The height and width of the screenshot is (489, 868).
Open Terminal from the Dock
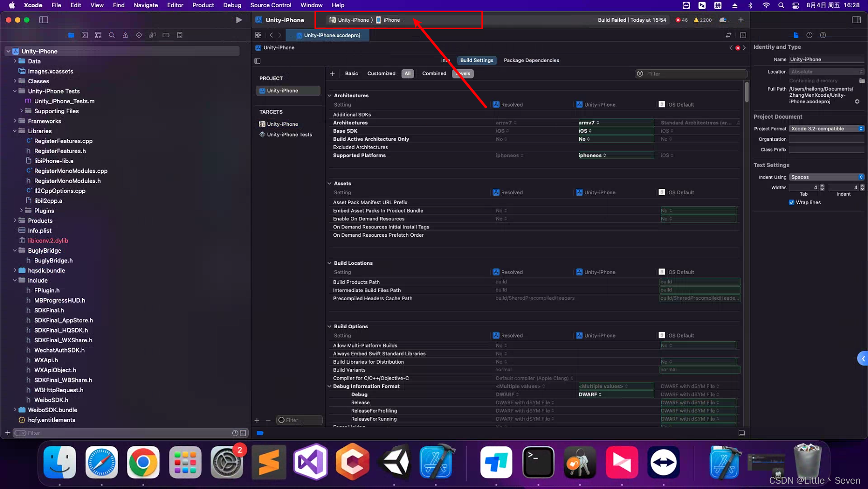538,462
